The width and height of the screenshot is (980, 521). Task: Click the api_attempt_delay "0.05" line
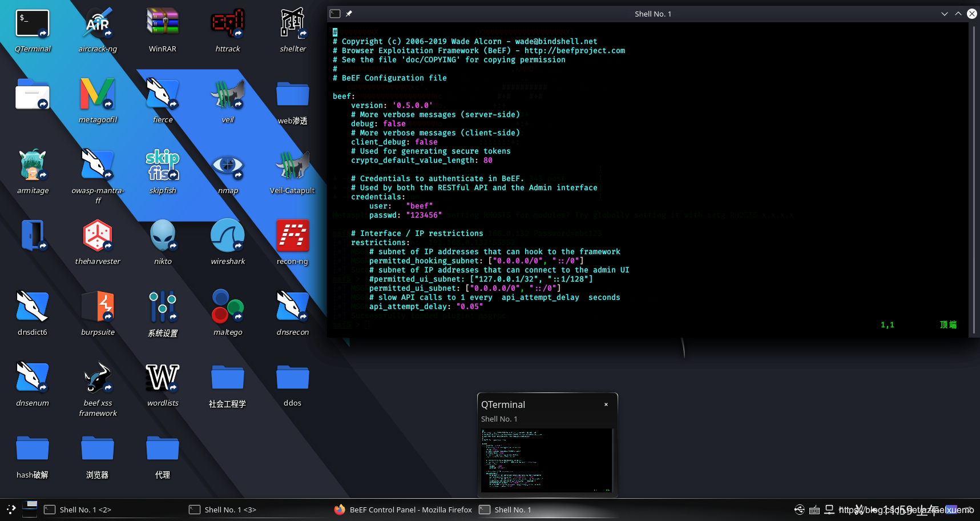(426, 306)
